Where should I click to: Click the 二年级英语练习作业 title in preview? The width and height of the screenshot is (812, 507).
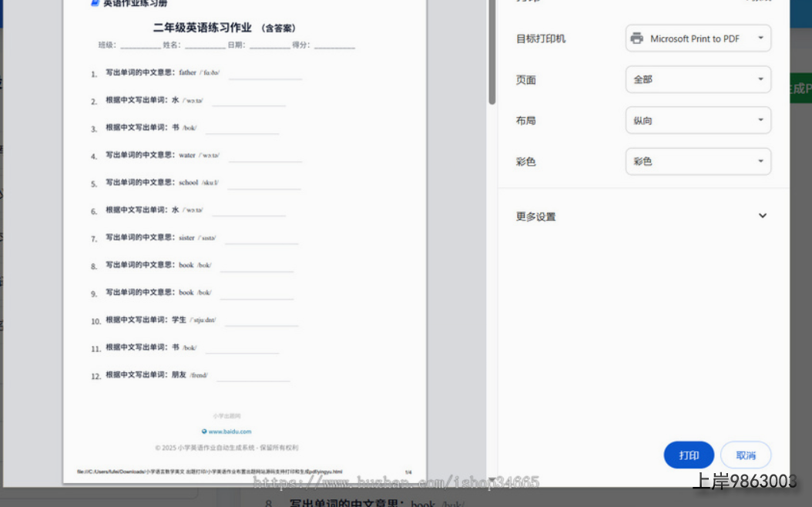tap(202, 28)
